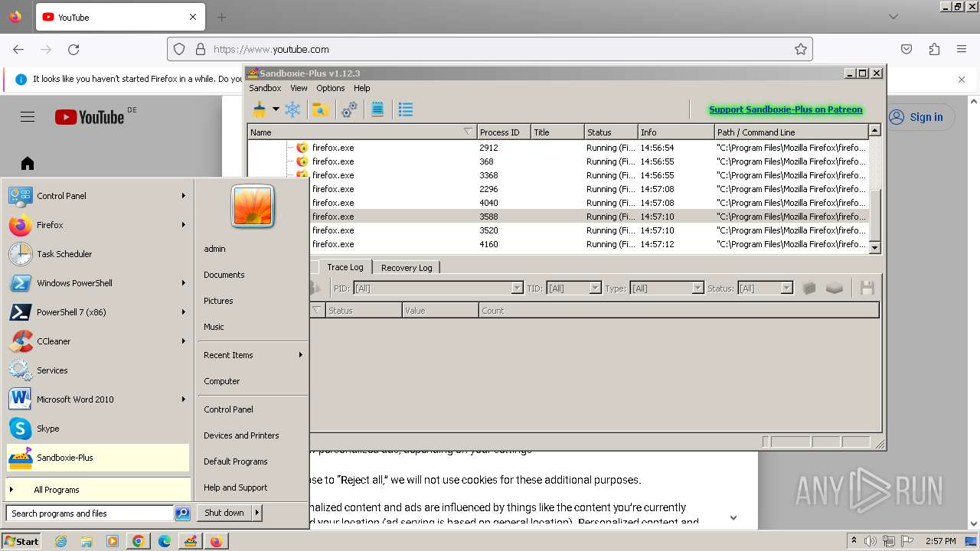Image resolution: width=980 pixels, height=551 pixels.
Task: Open the View menu in Sandboxie
Action: (299, 88)
